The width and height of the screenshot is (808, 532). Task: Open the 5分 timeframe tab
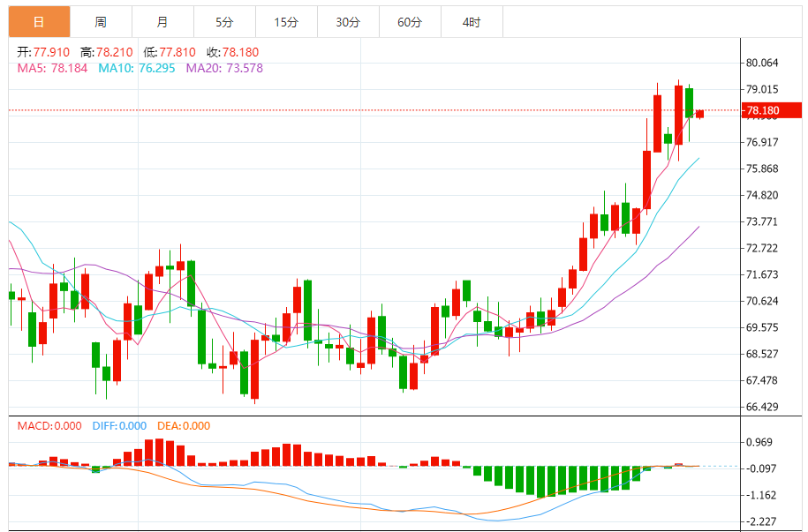pyautogui.click(x=224, y=22)
